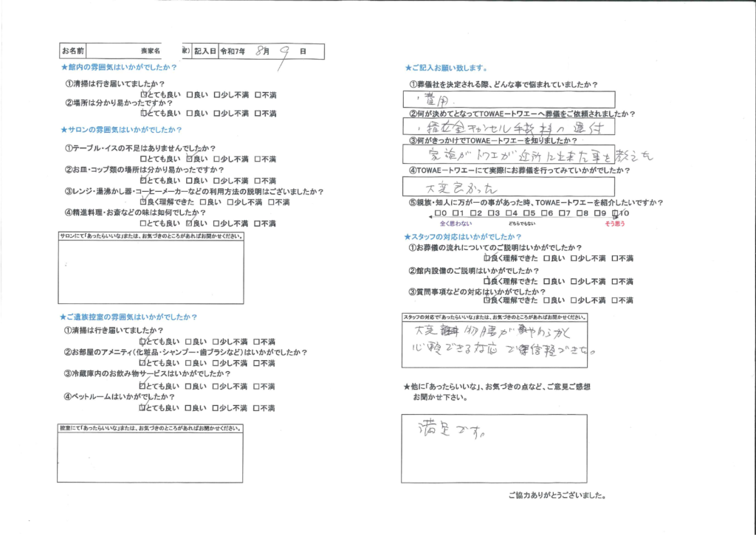Tick 少し不満 for 冷蔵庫内のお飲み物 service
The image size is (756, 535).
[216, 386]
